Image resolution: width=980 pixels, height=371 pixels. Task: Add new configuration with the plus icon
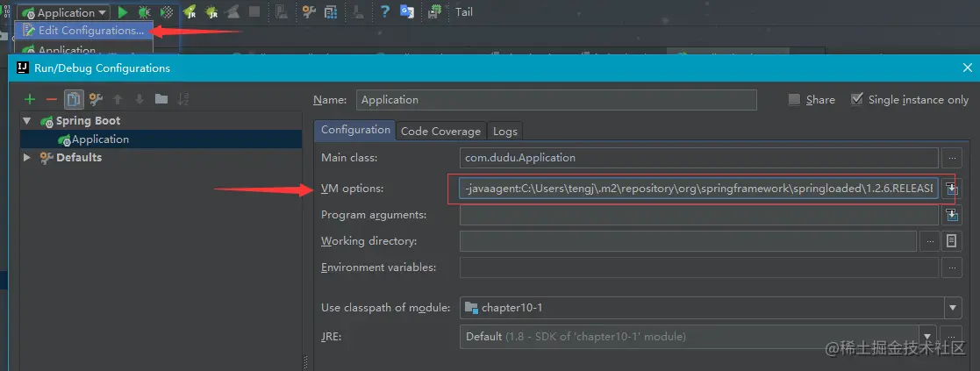[x=29, y=99]
